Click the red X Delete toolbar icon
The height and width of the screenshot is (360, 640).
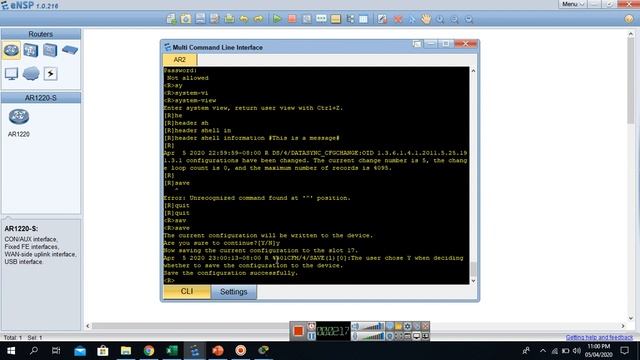click(x=398, y=19)
